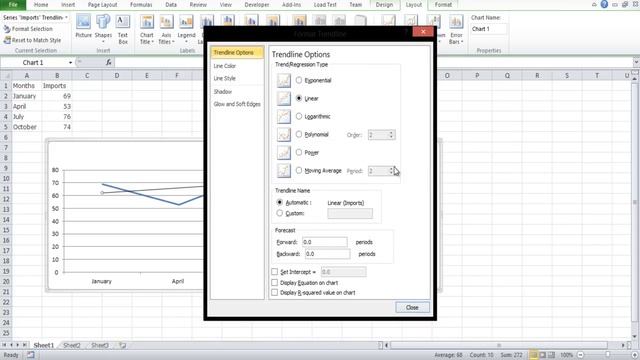640x360 pixels.
Task: Open the chart element selector dropdown
Action: 66,18
